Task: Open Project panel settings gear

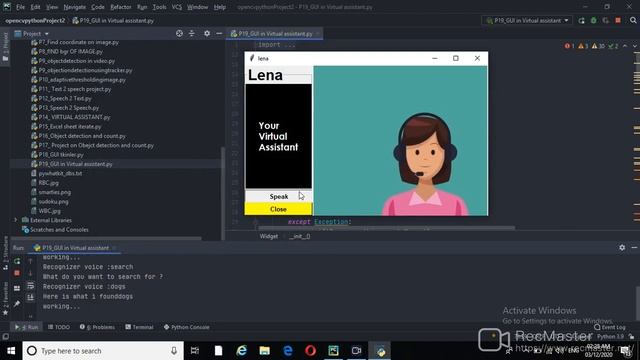Action: pyautogui.click(x=207, y=33)
